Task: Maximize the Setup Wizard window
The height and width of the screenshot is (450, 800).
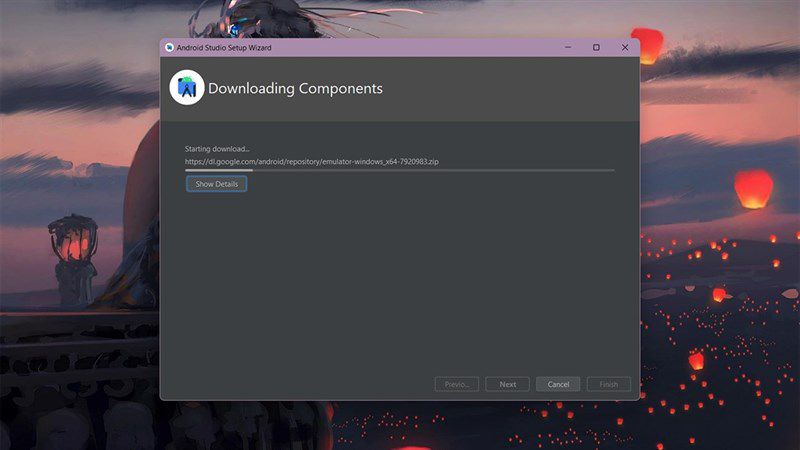Action: tap(596, 47)
